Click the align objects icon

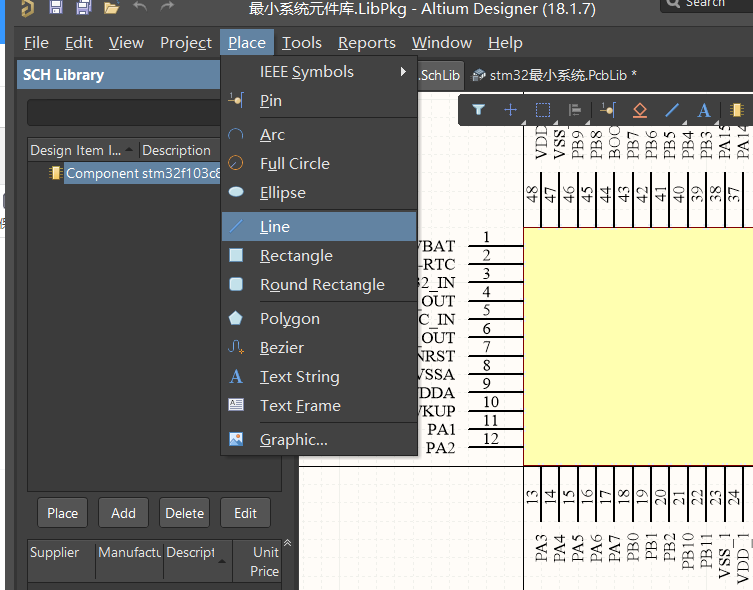pyautogui.click(x=575, y=110)
